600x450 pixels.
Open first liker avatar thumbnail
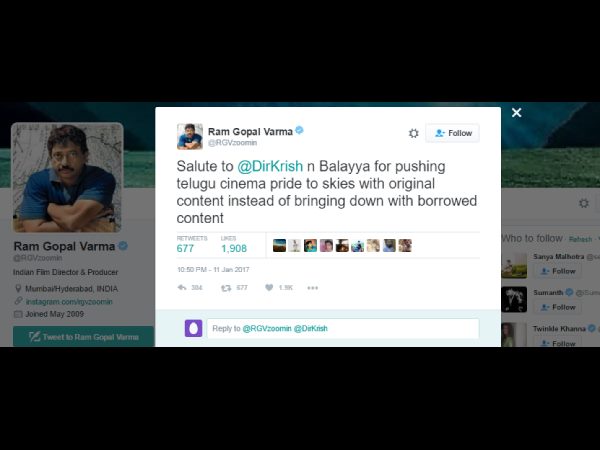tap(279, 246)
